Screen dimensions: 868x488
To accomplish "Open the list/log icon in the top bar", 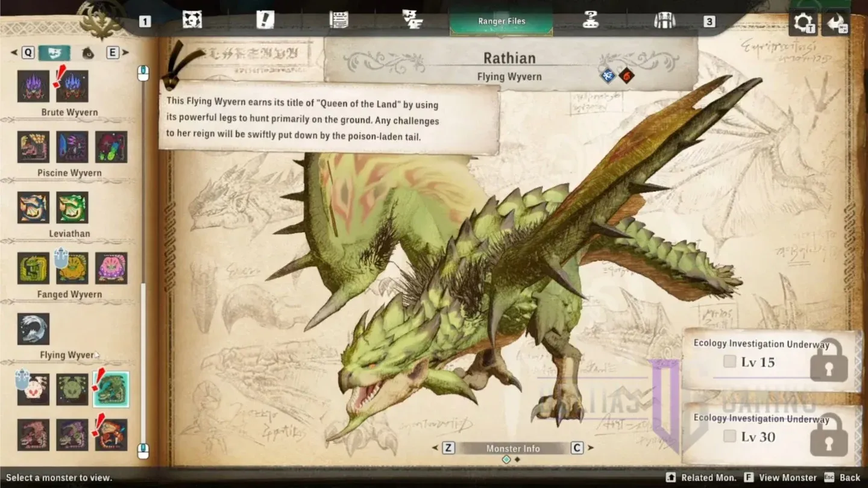I will coord(339,20).
